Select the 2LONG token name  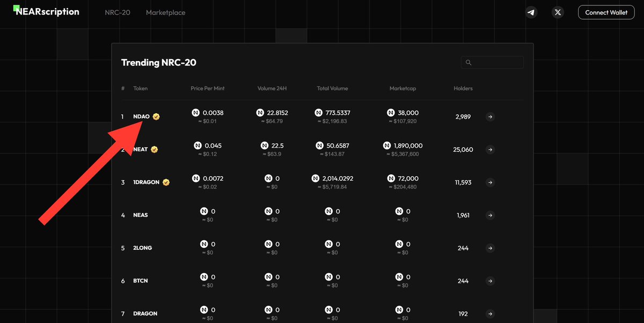(143, 248)
